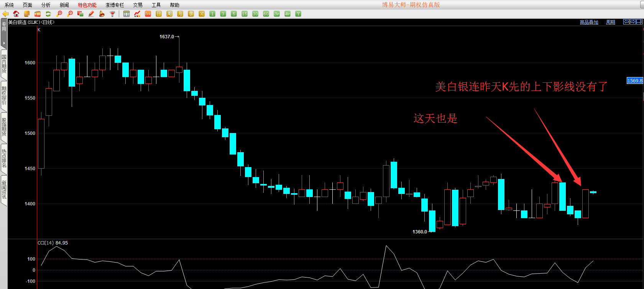Select the 15-minute period button

click(245, 14)
